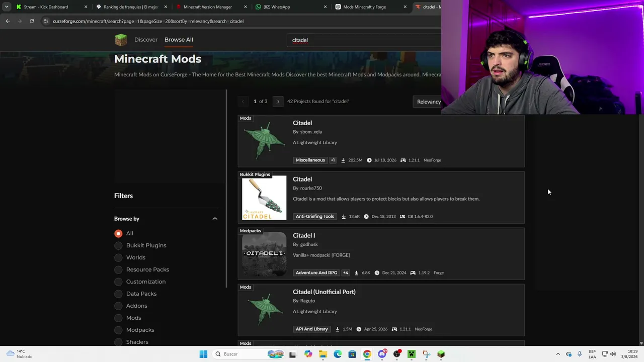Expand the +4 tags on Citadel I
The width and height of the screenshot is (644, 362).
[x=346, y=273]
